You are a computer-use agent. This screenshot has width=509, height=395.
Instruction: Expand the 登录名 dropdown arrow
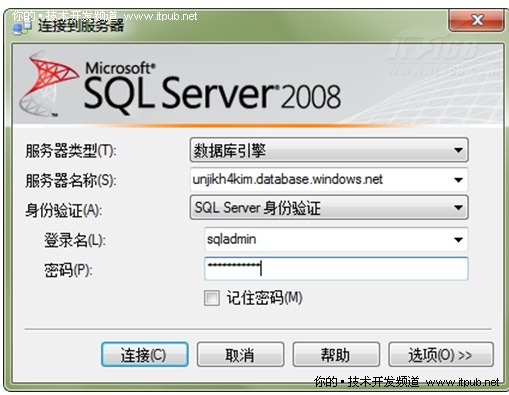pyautogui.click(x=458, y=240)
